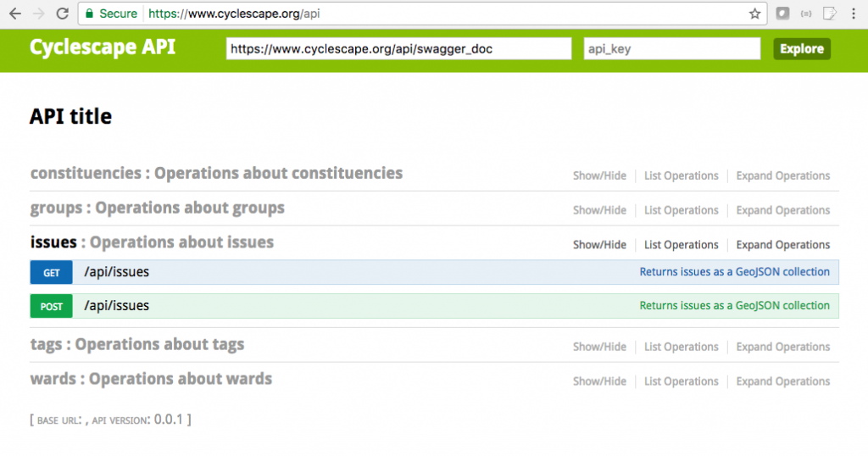
Task: Click the browser forward arrow
Action: pos(39,14)
